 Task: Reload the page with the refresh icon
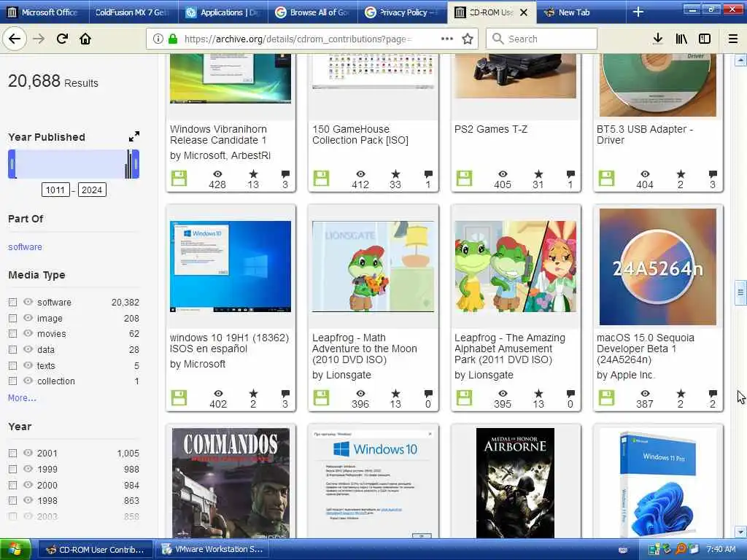click(x=62, y=39)
